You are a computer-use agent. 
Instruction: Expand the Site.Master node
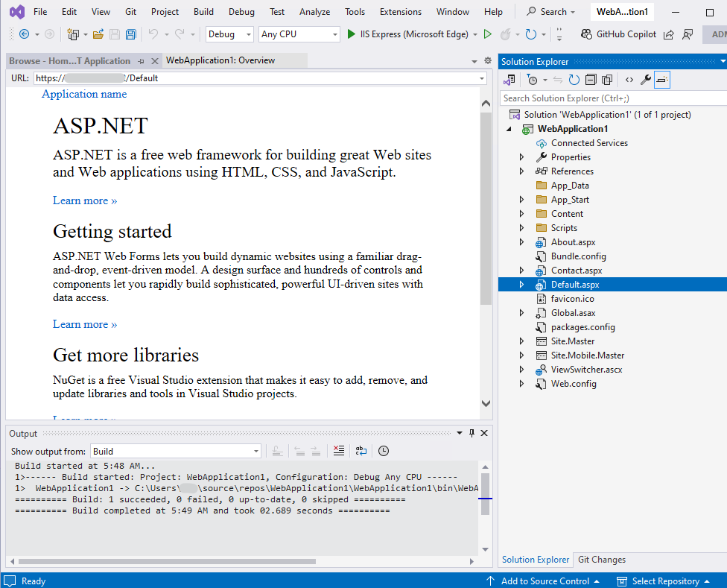click(521, 341)
